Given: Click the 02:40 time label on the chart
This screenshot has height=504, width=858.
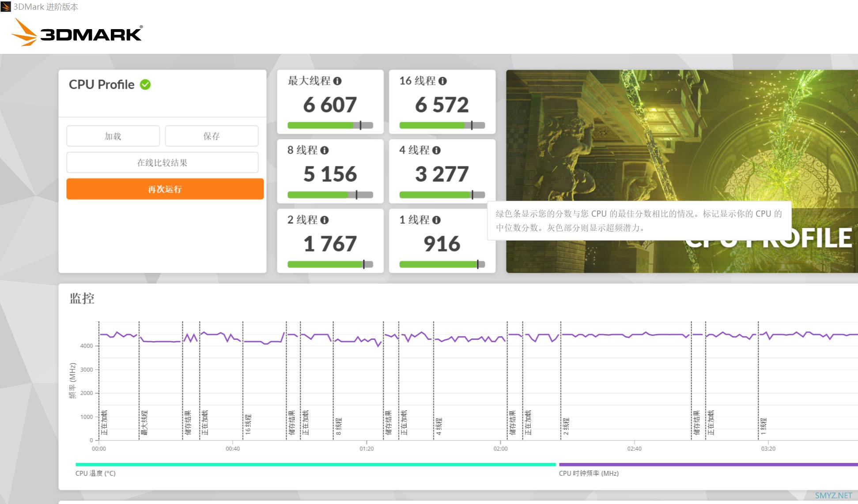Looking at the screenshot, I should (634, 448).
